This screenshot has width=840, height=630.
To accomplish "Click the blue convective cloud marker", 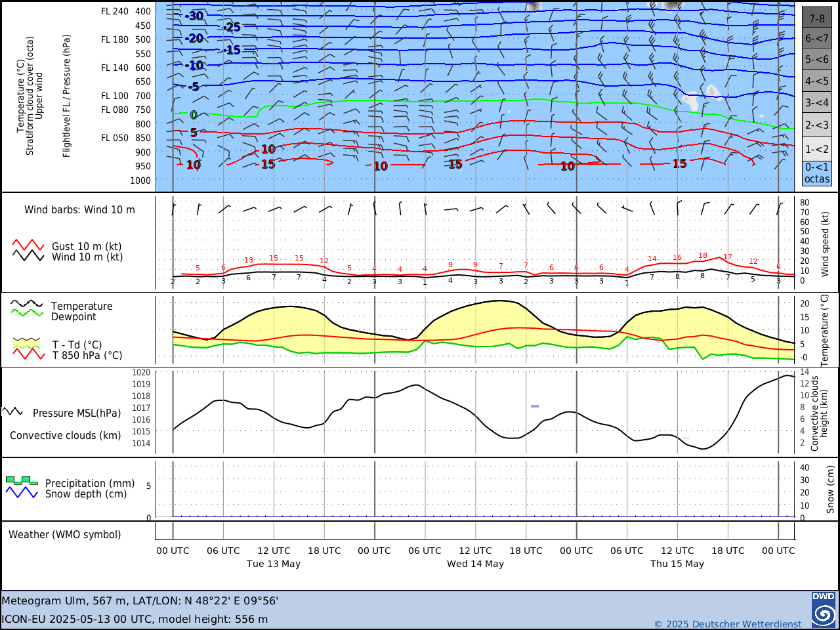I will coord(535,406).
